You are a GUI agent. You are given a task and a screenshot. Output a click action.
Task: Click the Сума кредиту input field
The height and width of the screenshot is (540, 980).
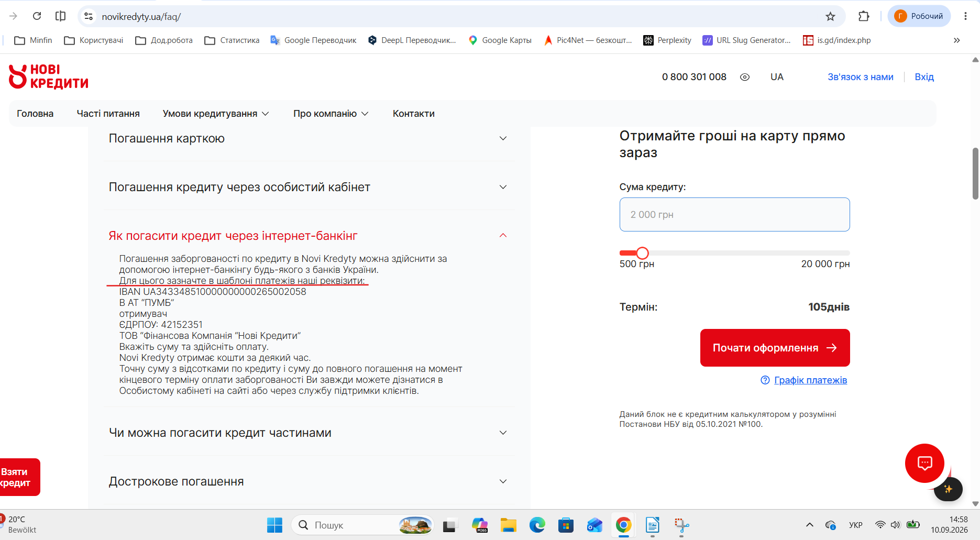pos(734,215)
